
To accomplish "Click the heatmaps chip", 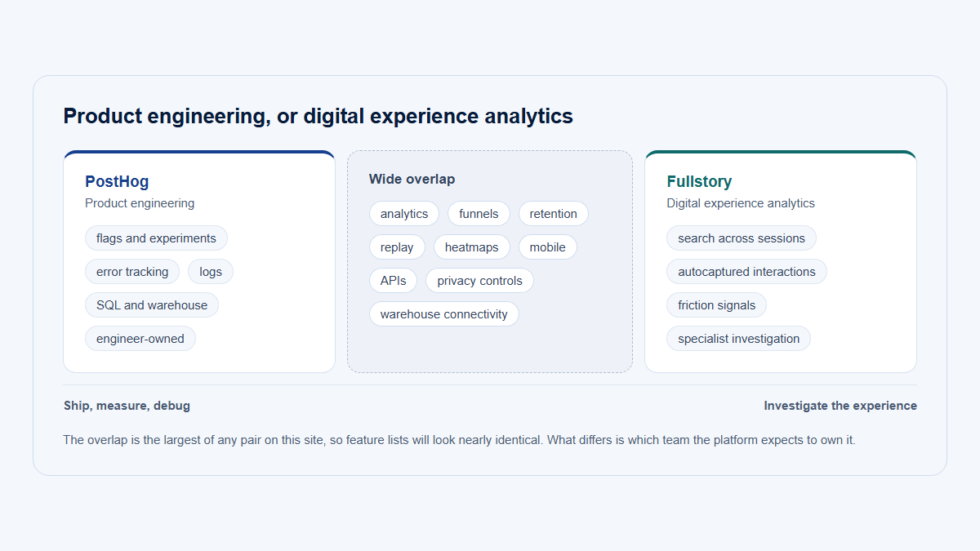I will coord(472,247).
